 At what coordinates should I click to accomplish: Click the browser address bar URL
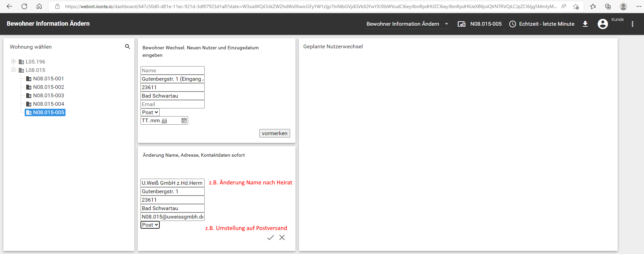311,6
